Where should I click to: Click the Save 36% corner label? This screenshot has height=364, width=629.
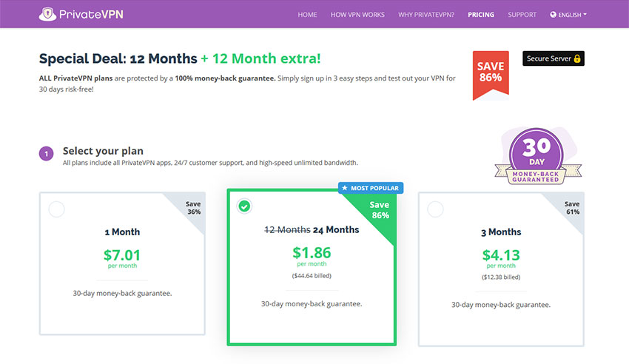[x=193, y=208]
